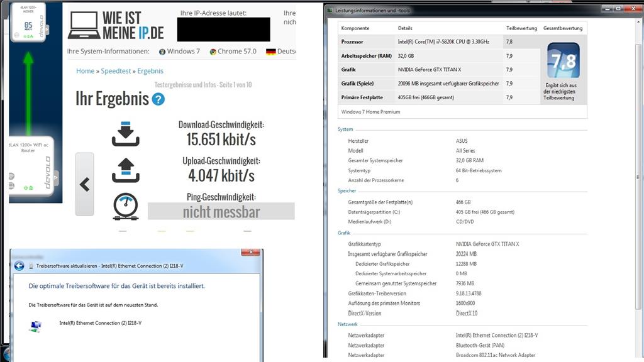Click the Grafik section heading
Viewport: 644px width, 362px height.
click(x=344, y=233)
